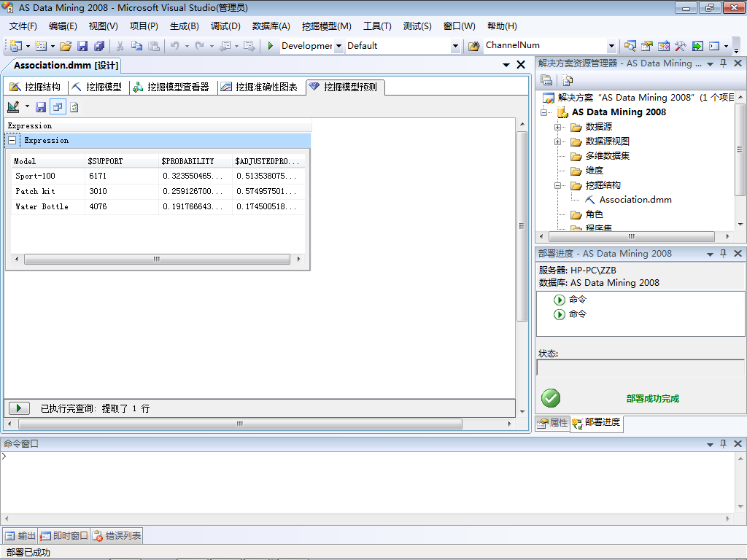
Task: Click the refresh model icon in prediction toolbar
Action: coord(74,107)
